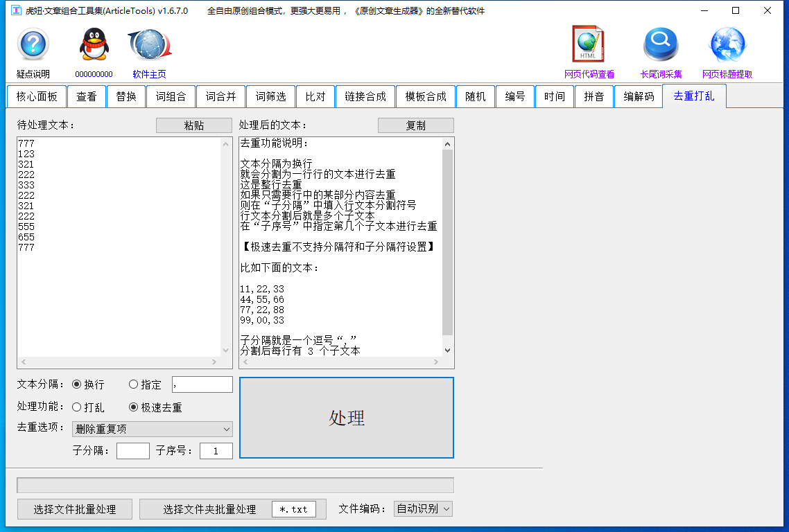The height and width of the screenshot is (532, 789).
Task: Click the custom separator input with comma
Action: click(x=202, y=384)
